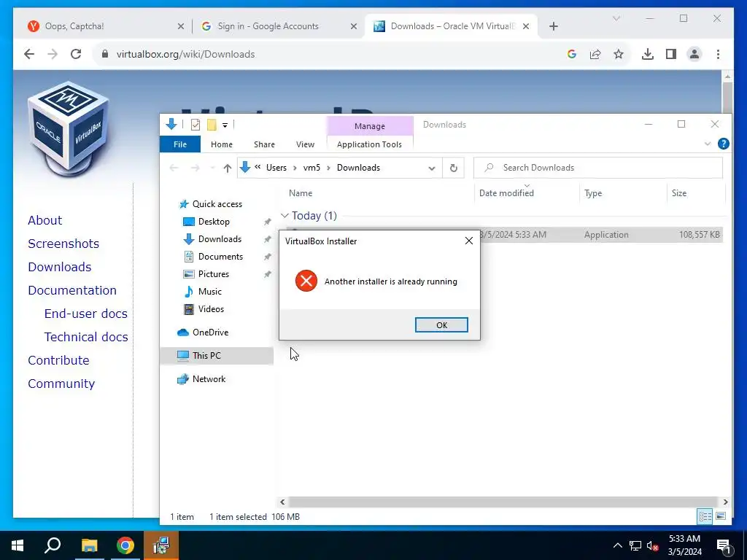
Task: Click OK in VirtualBox Installer dialog
Action: point(441,324)
